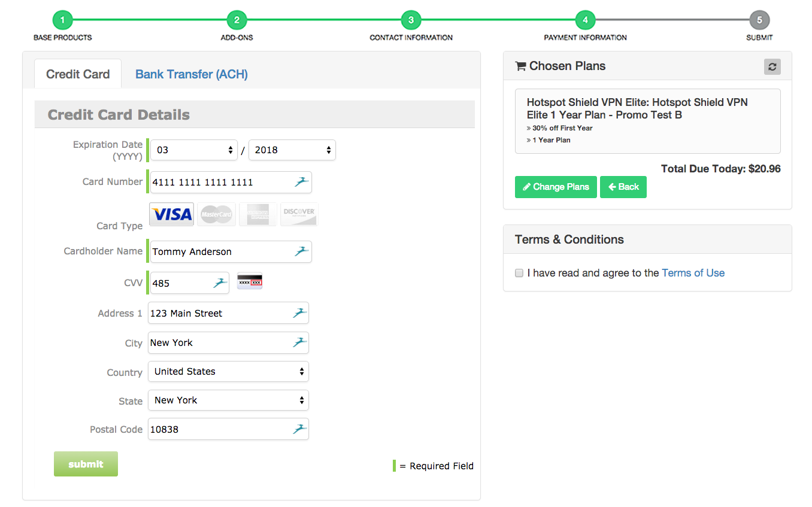Select the Visa card type icon
Screen dimensions: 812x507
click(x=171, y=214)
